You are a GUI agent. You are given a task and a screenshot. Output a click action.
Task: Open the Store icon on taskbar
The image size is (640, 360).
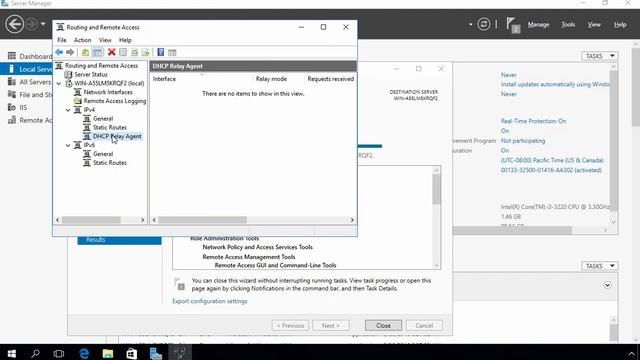click(x=131, y=353)
